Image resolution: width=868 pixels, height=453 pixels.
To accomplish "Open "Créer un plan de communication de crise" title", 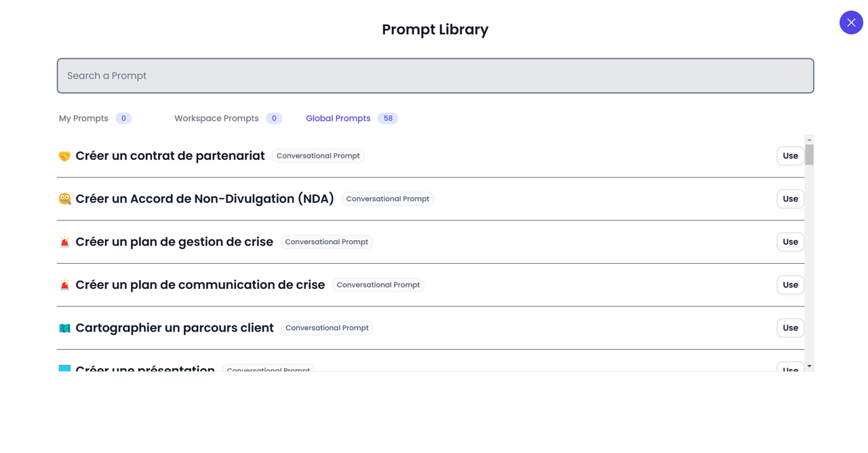I will click(200, 285).
